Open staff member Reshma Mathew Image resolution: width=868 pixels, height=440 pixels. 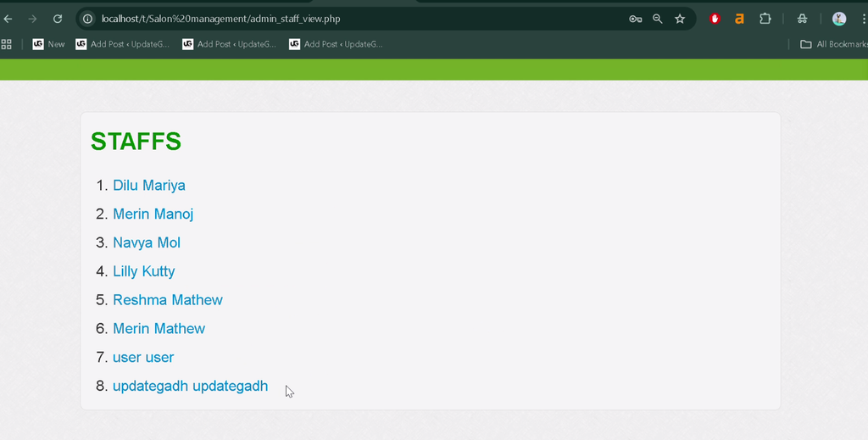[x=168, y=300]
